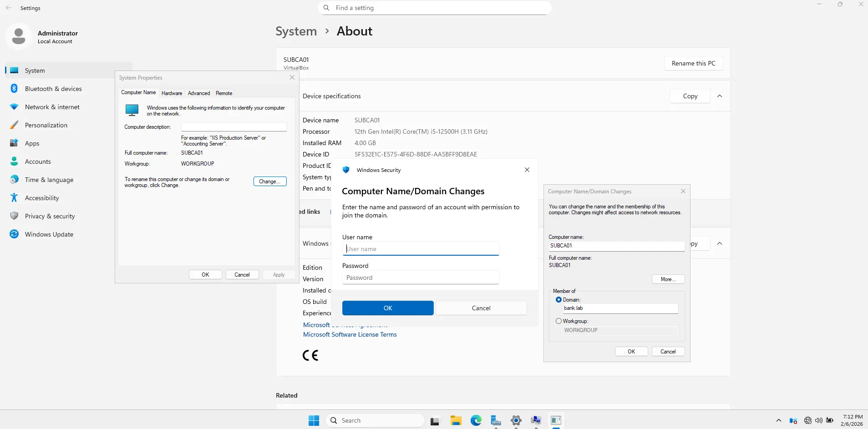
Task: Open the clock and date flyout
Action: pyautogui.click(x=852, y=420)
